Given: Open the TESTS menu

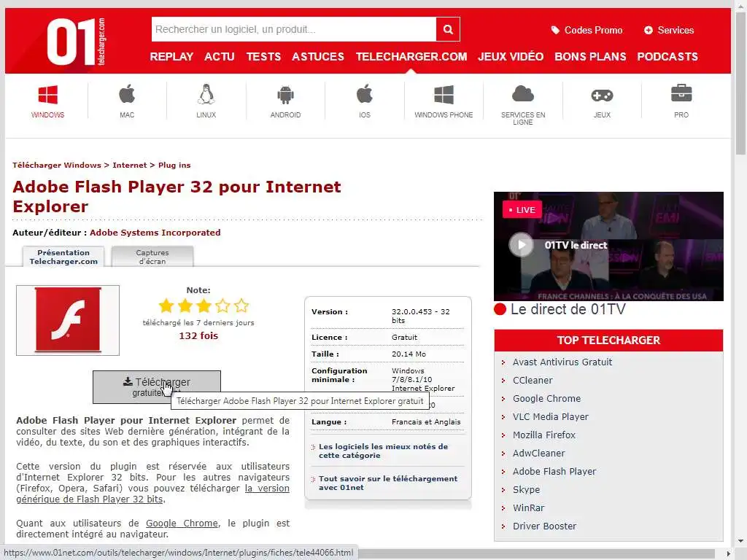Looking at the screenshot, I should pos(263,57).
